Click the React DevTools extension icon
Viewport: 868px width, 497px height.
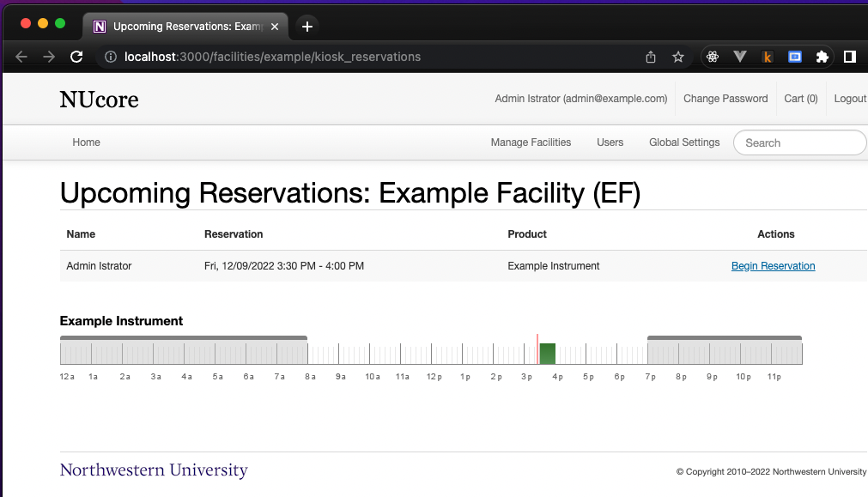point(712,57)
